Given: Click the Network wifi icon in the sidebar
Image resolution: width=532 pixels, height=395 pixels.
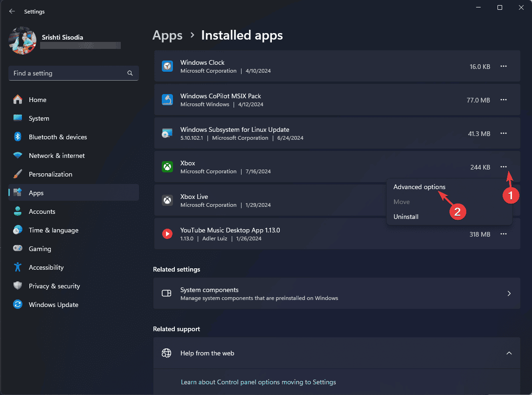Looking at the screenshot, I should pos(18,155).
